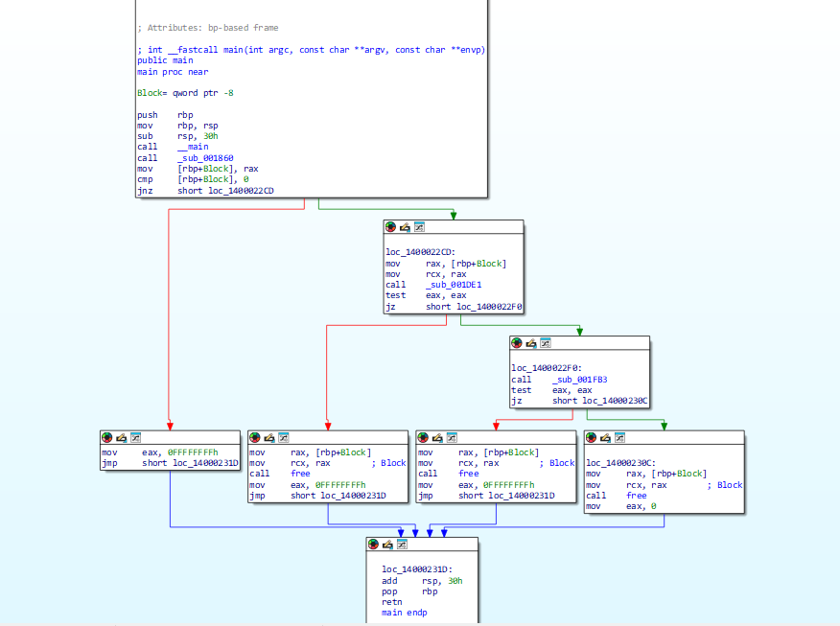
Task: Click the 'main proc near' line
Action: pyautogui.click(x=173, y=72)
